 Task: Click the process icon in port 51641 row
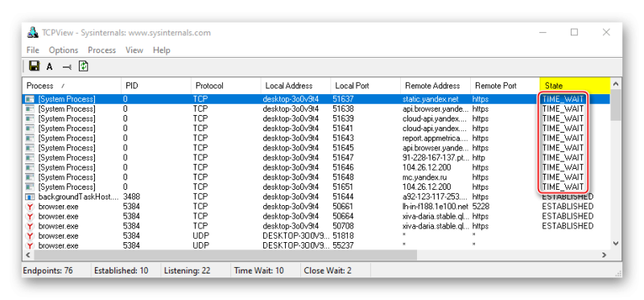30,129
